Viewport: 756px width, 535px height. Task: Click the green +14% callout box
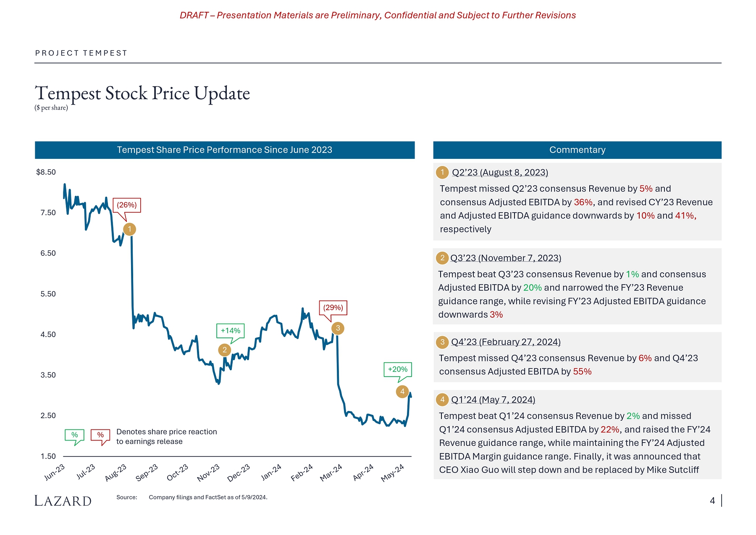tap(231, 331)
